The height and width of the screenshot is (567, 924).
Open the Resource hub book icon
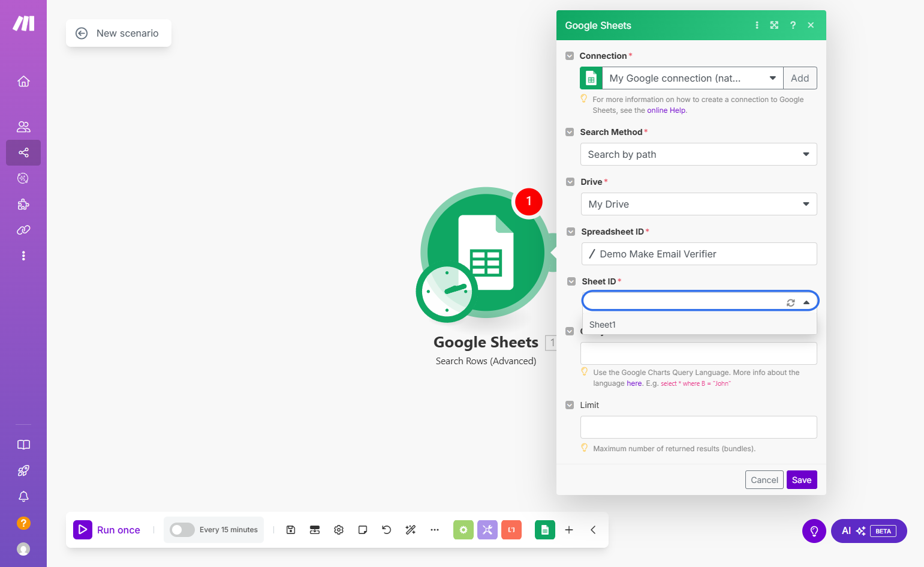coord(23,445)
